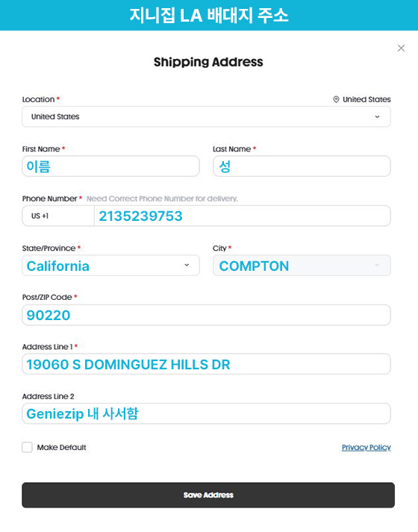Open the Privacy Policy link

pos(366,448)
